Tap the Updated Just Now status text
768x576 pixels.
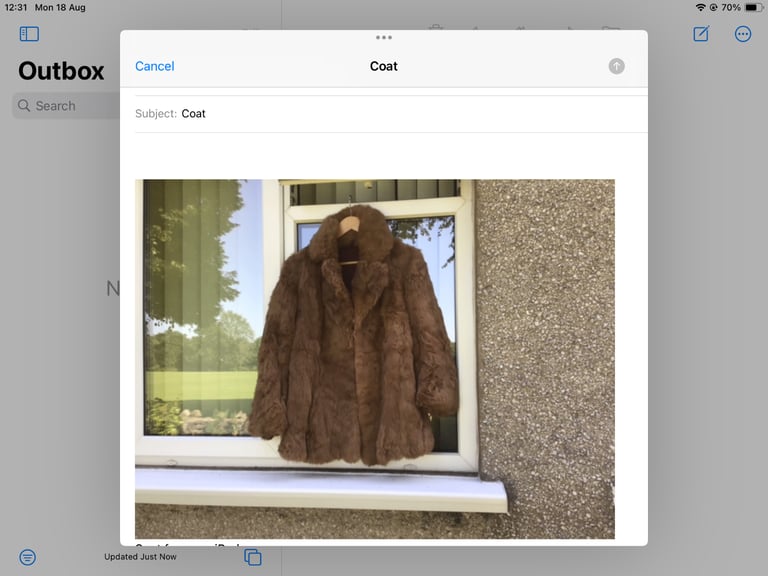click(x=140, y=556)
